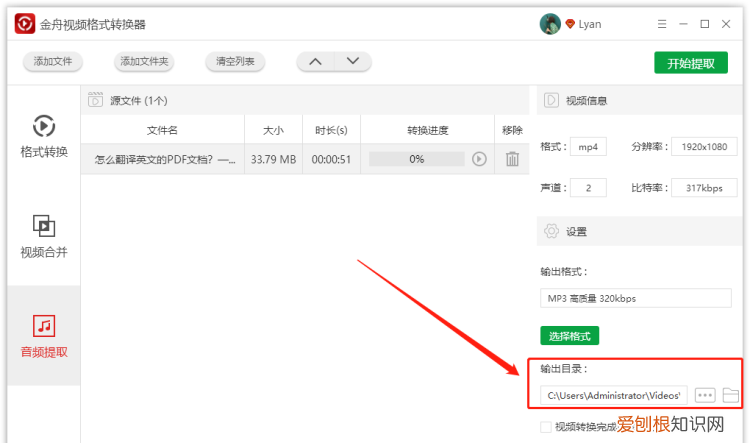Click 选择格式 button
Screen dimensions: 750x443
click(570, 336)
